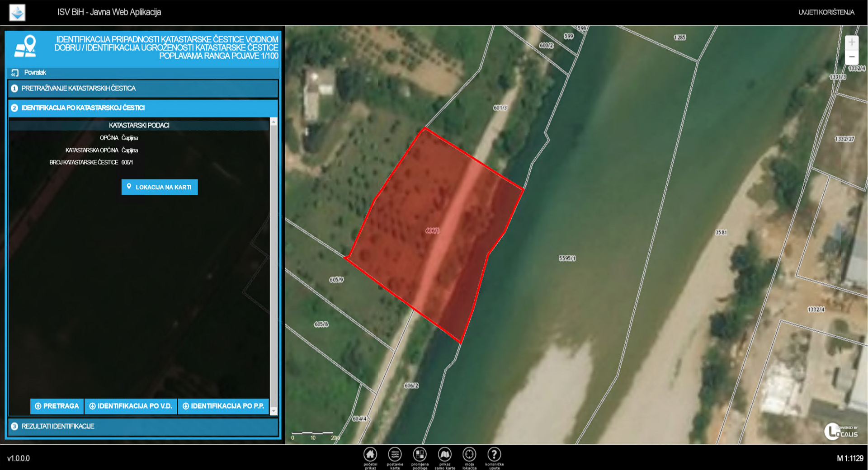The image size is (868, 470).
Task: Zoom out with the minus button
Action: (x=852, y=57)
